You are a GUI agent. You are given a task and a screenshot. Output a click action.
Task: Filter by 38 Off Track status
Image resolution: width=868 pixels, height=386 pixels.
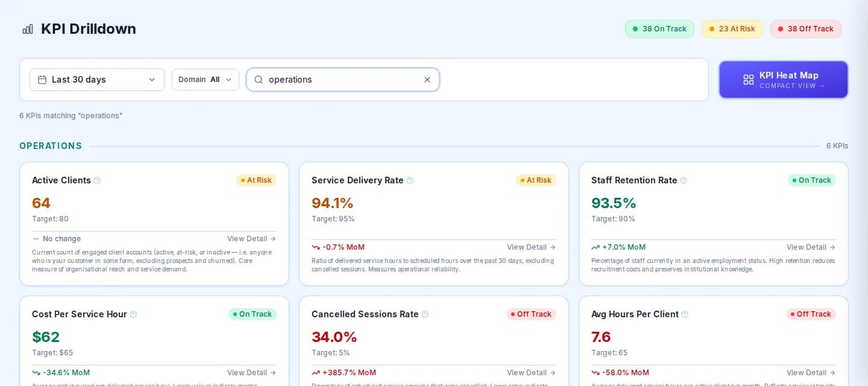click(806, 29)
